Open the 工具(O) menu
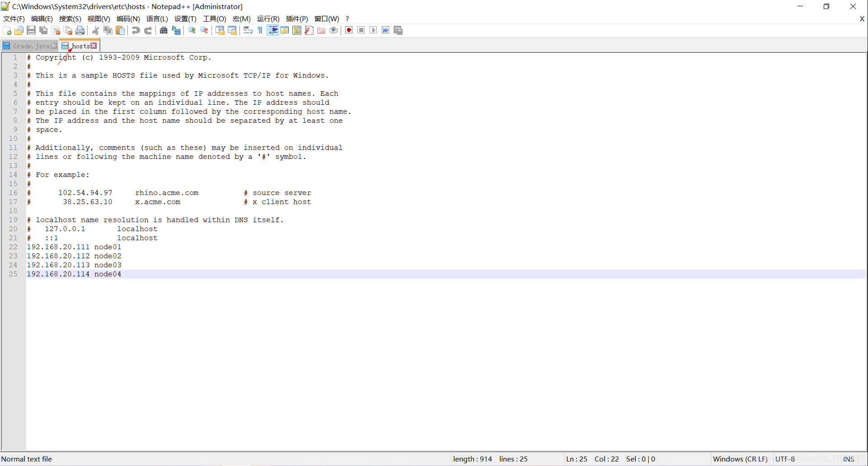 214,19
